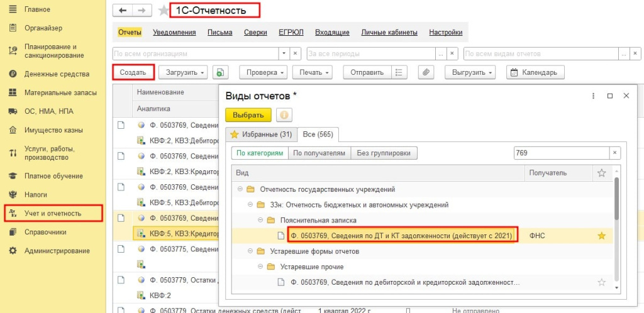This screenshot has width=644, height=313.
Task: Select the По категориям grouping
Action: [x=260, y=153]
